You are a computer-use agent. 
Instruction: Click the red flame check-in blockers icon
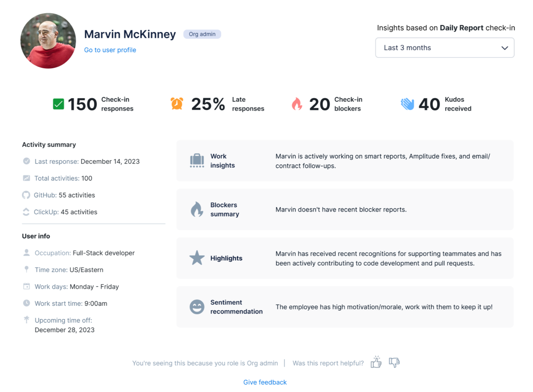[297, 104]
